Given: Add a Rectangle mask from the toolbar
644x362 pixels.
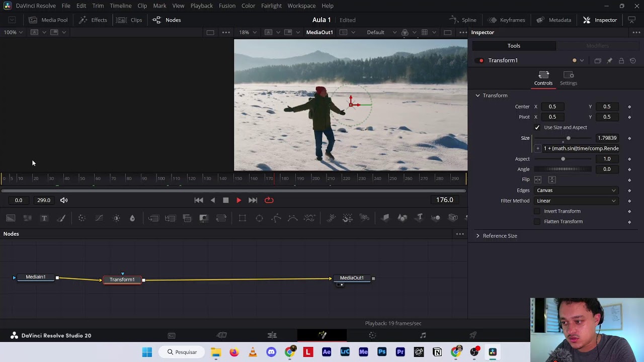Looking at the screenshot, I should pos(242,218).
